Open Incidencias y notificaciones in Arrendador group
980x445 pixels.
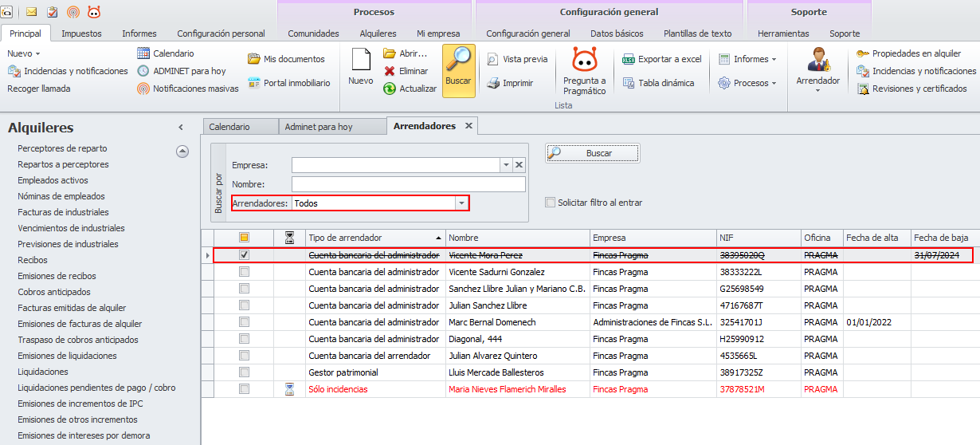918,71
